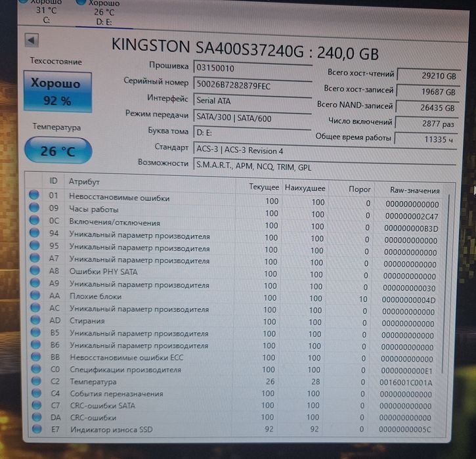
Task: Click status icon for E7 Индикатор износа SSD
Action: tap(37, 429)
